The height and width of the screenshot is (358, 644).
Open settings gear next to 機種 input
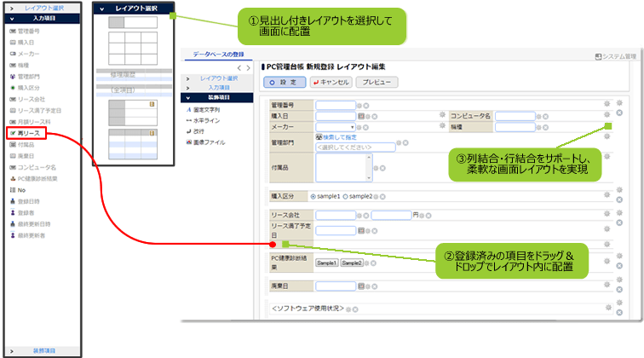(539, 127)
